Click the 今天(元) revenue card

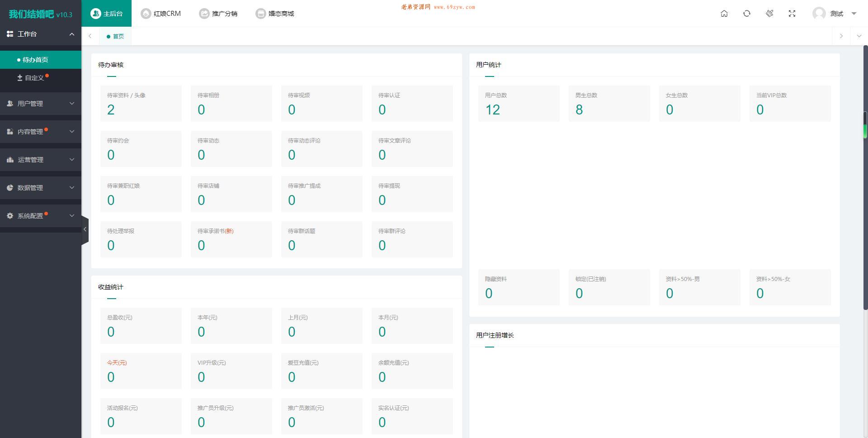tap(141, 371)
